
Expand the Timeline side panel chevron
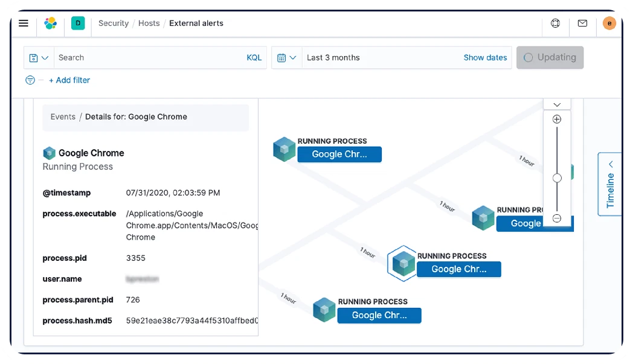click(611, 164)
